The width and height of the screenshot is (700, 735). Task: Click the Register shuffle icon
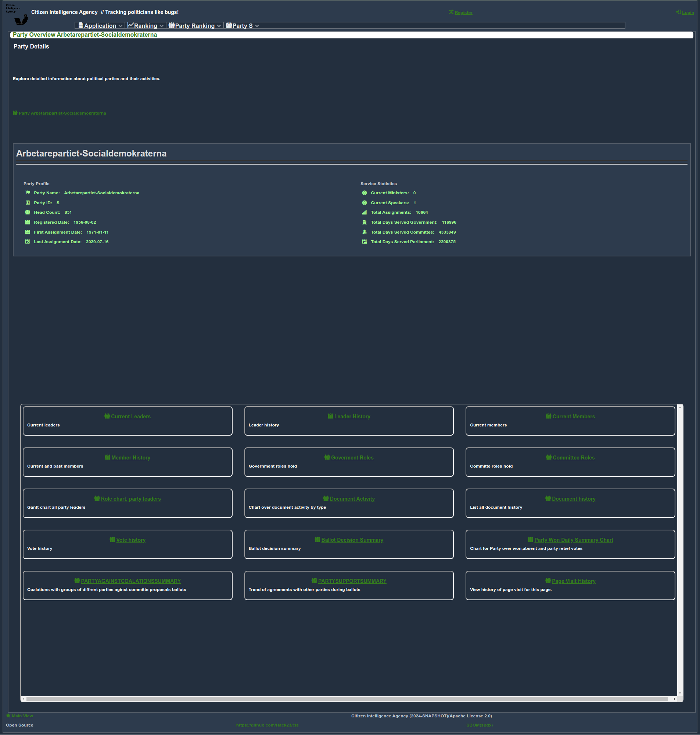451,12
